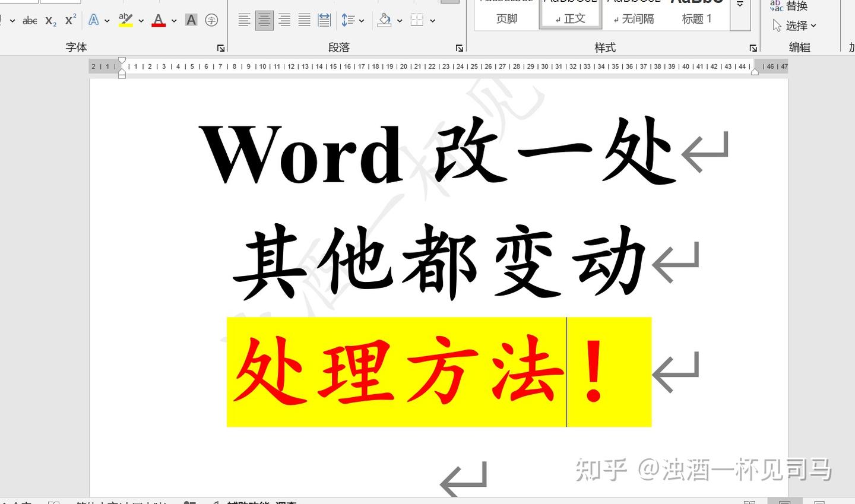Open the borders dropdown arrow
Screen dimensions: 855x504
tap(433, 21)
